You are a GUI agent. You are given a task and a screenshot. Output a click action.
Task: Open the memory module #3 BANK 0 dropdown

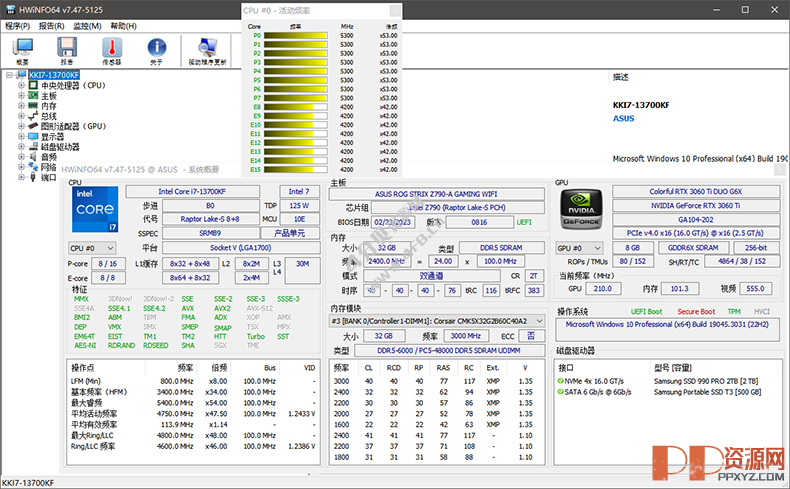pos(437,321)
